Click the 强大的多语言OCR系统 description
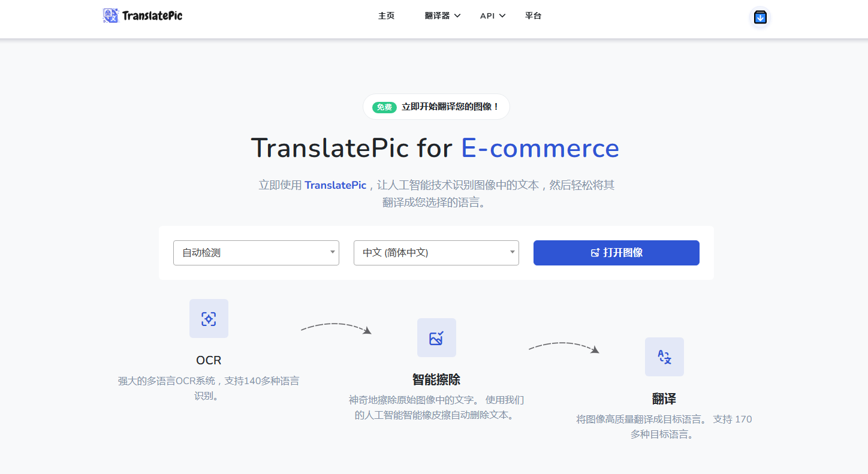Viewport: 868px width, 474px height. pos(209,388)
